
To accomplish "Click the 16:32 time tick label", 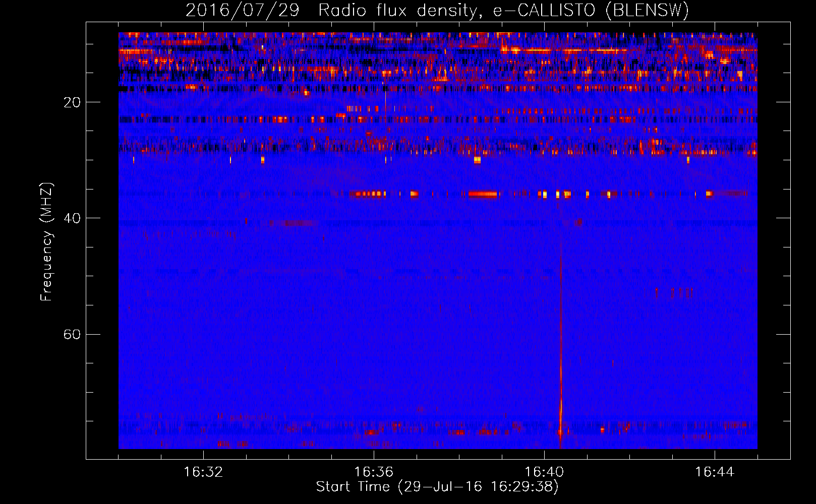I will click(x=203, y=472).
